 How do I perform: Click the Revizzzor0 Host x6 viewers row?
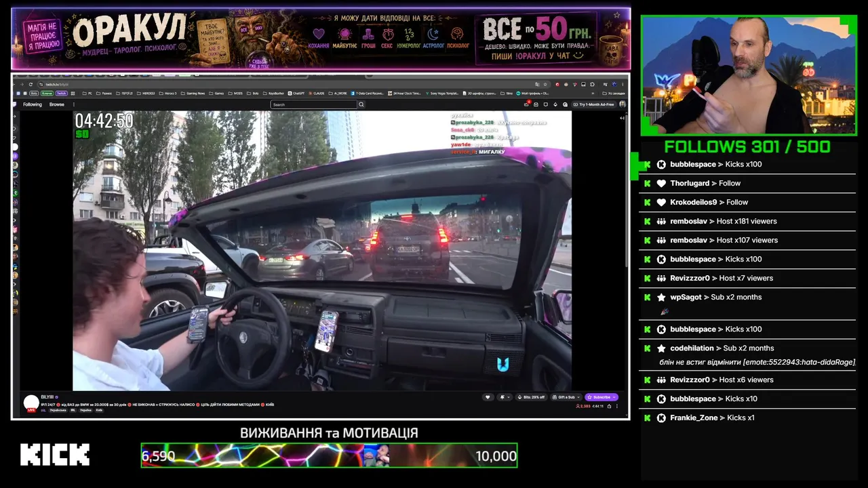pos(747,380)
